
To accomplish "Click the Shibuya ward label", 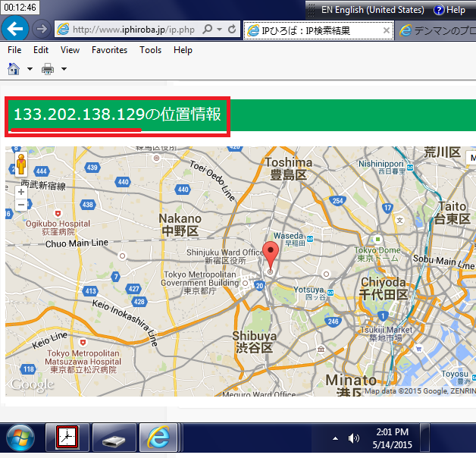I will (255, 342).
